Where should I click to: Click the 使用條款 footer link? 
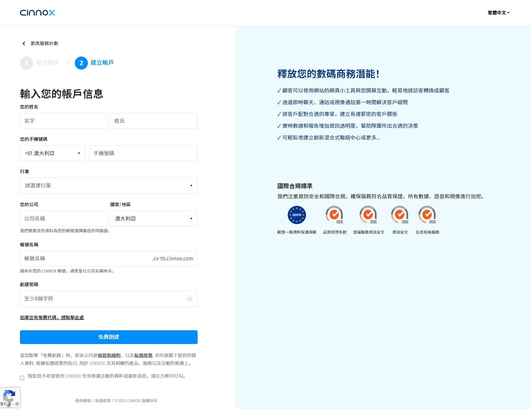pos(83,401)
